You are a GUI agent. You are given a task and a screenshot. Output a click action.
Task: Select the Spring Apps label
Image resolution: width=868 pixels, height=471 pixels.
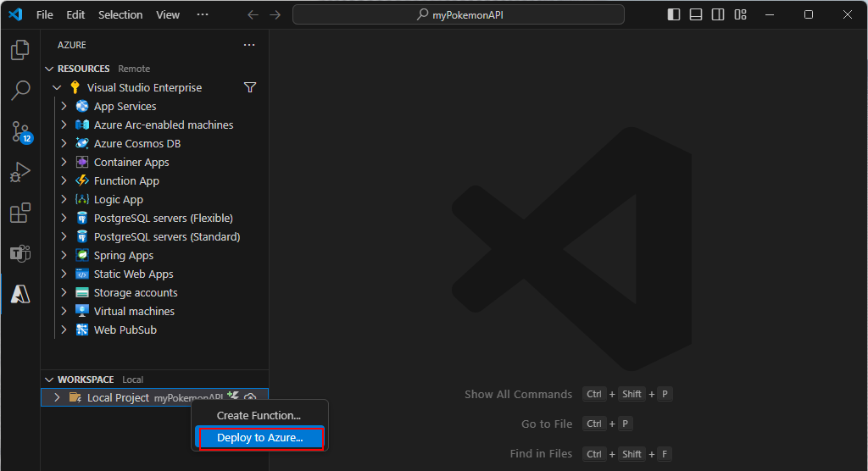[x=124, y=256]
